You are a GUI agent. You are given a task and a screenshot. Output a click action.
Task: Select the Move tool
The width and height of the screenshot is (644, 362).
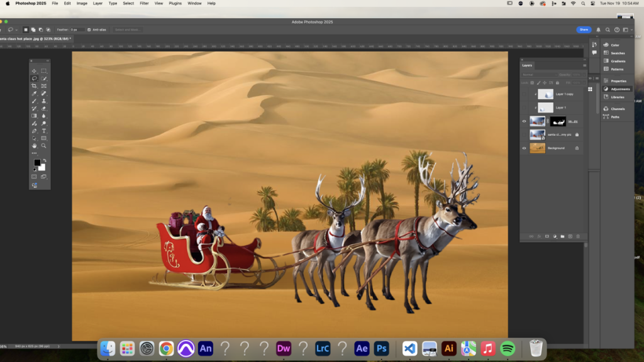[x=34, y=71]
